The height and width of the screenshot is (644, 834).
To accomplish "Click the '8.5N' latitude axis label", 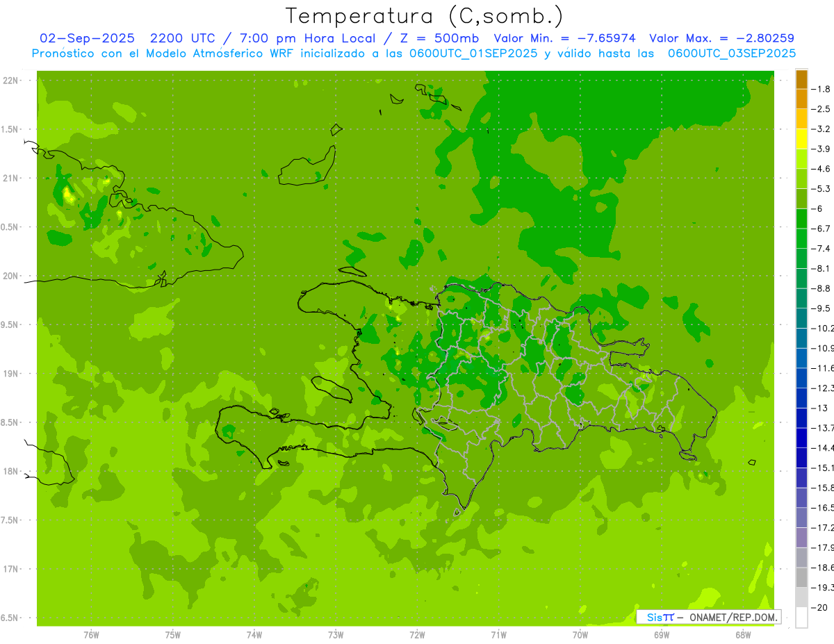I will (10, 423).
